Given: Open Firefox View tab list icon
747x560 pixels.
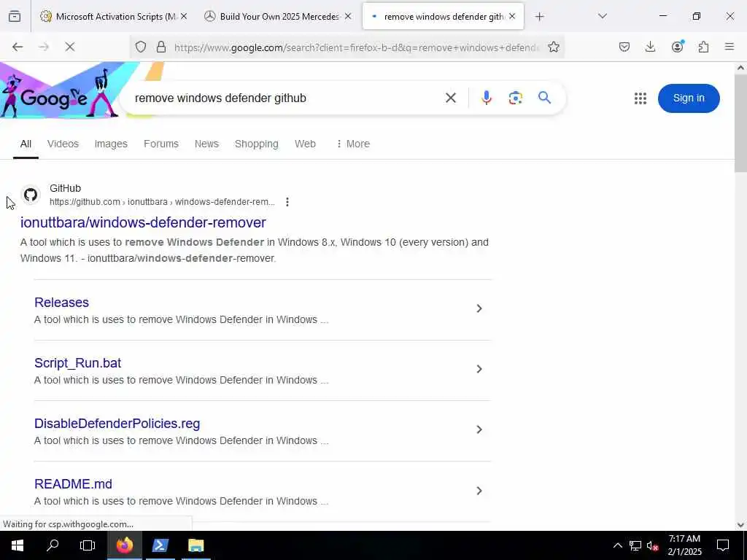Looking at the screenshot, I should pos(15,16).
